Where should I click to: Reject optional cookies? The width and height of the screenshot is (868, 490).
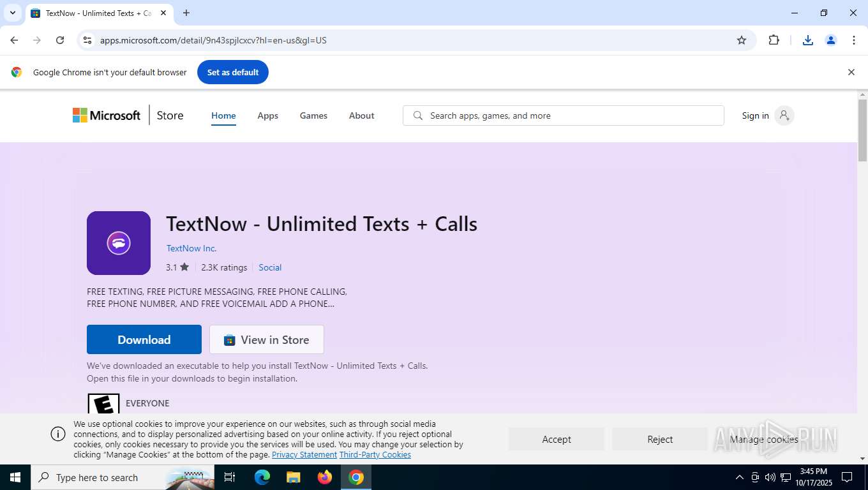click(x=660, y=439)
